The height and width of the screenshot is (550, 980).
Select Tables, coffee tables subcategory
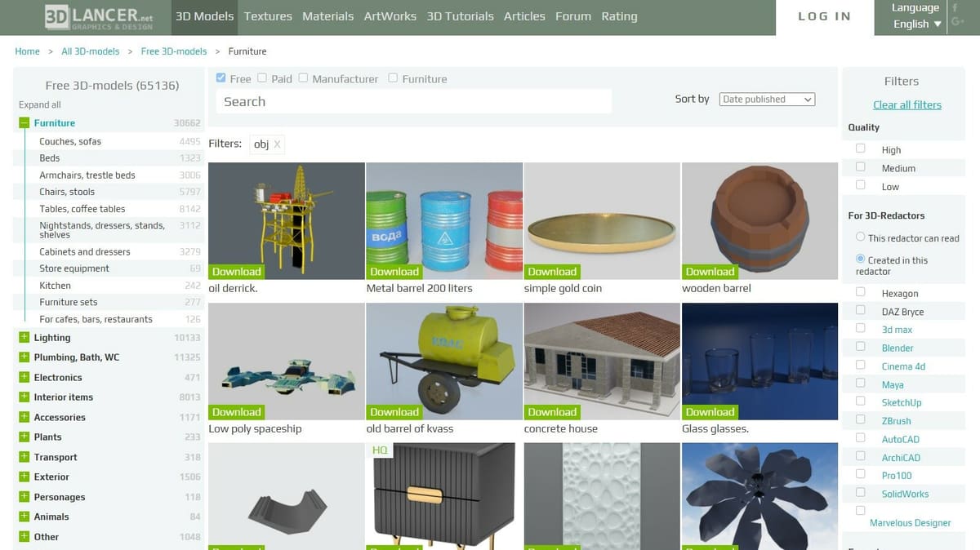click(82, 209)
